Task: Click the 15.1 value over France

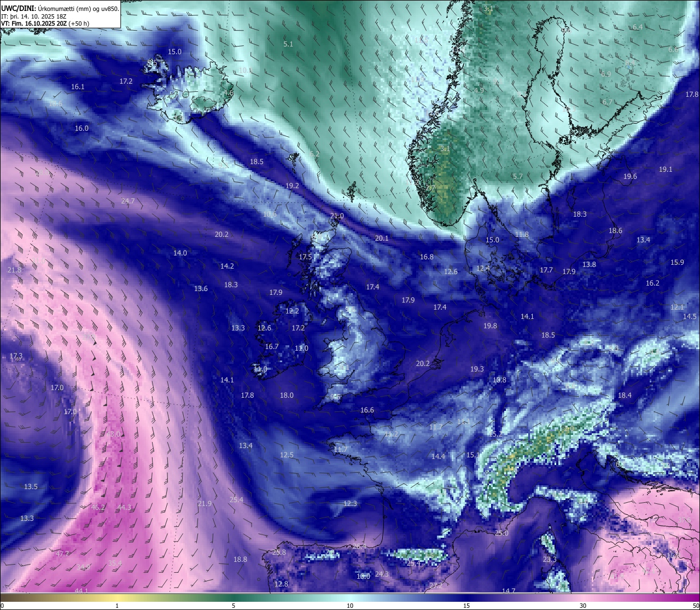Action: [473, 455]
